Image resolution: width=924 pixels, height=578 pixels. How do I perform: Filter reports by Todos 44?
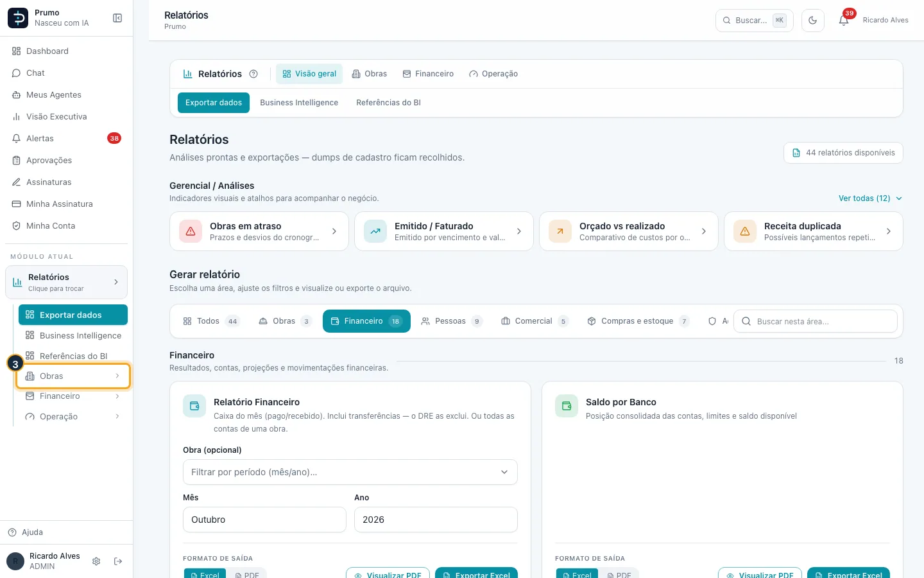pyautogui.click(x=211, y=321)
